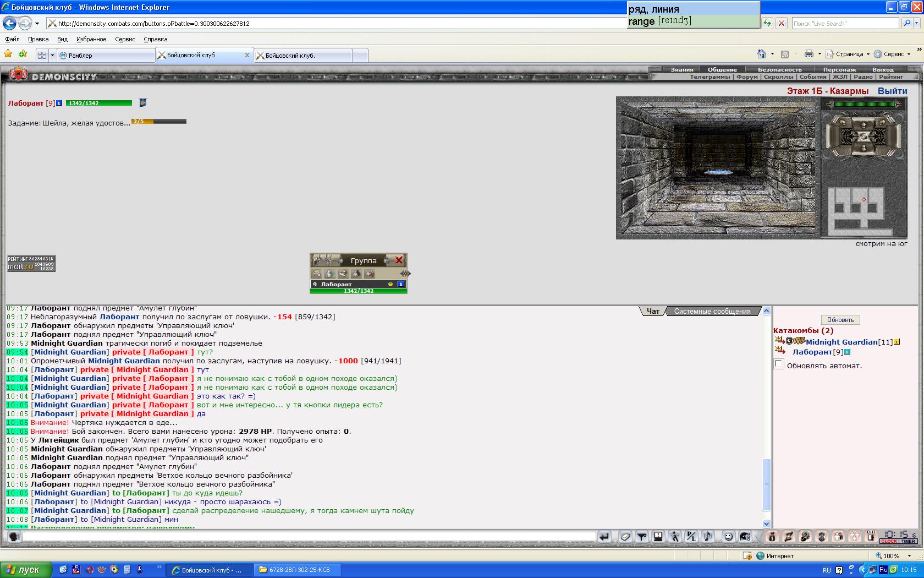The height and width of the screenshot is (578, 924).
Task: Open the quick tabs dropdown arrow
Action: 52,55
